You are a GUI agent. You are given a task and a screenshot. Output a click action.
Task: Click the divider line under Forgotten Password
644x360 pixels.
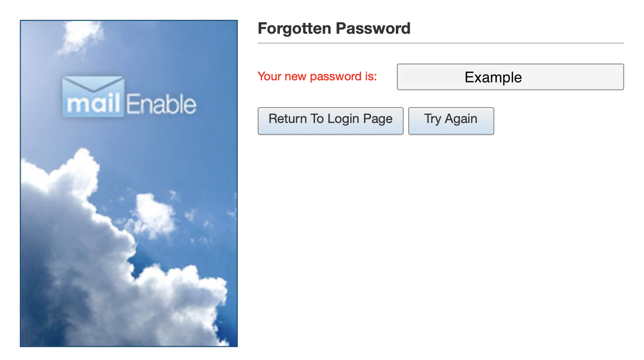click(x=440, y=43)
